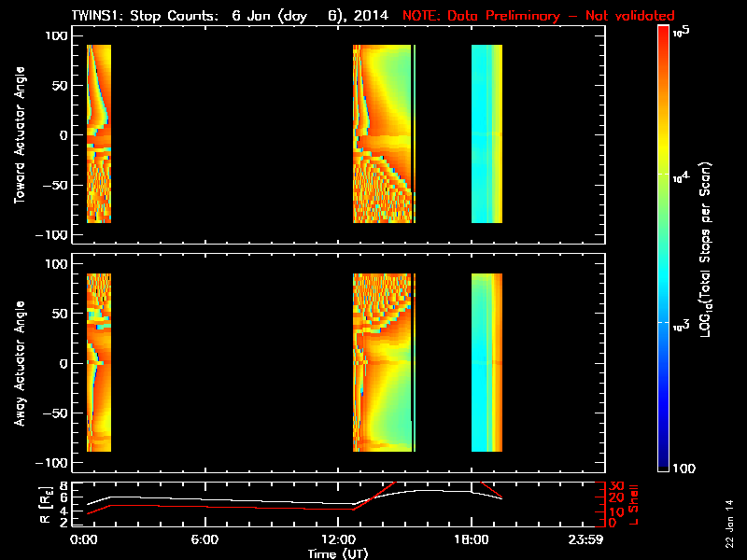747x560 pixels.
Task: Click the cyan 18:00 data strip in the Toward panel
Action: (483, 133)
